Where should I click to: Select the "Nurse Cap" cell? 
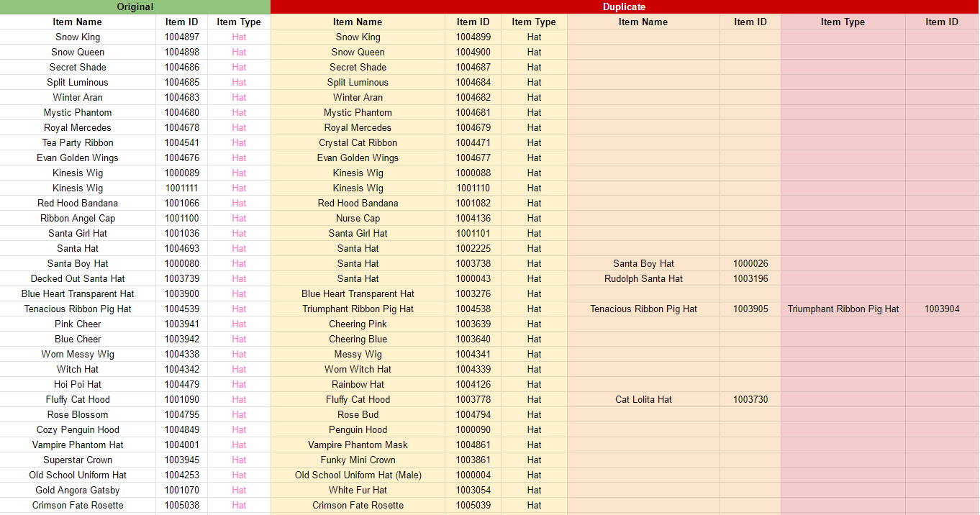pyautogui.click(x=358, y=218)
